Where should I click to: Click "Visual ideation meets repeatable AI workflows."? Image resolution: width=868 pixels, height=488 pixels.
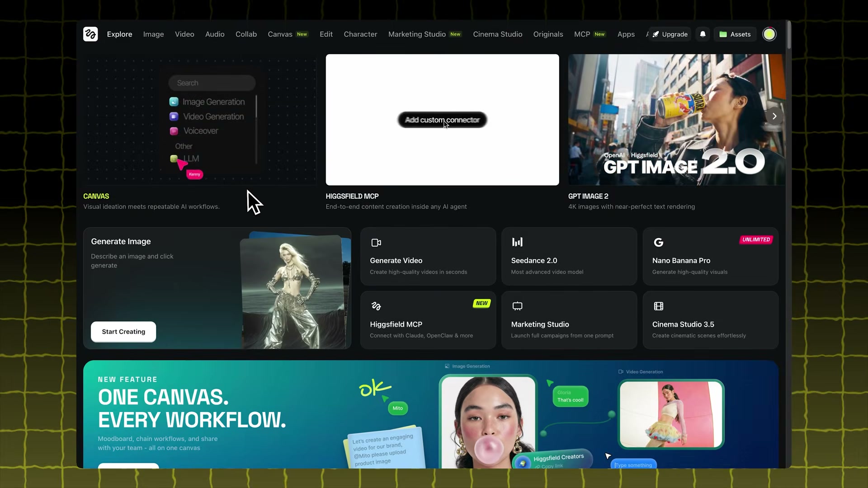151,207
